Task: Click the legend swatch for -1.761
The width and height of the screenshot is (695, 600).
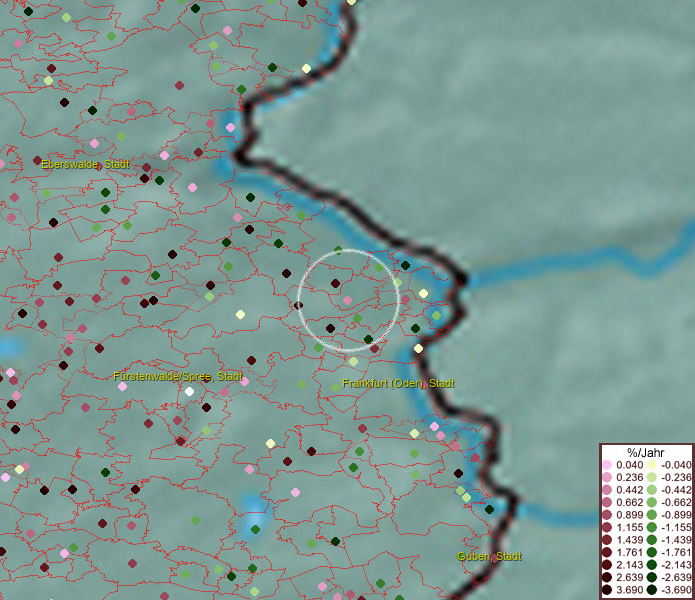Action: (652, 552)
